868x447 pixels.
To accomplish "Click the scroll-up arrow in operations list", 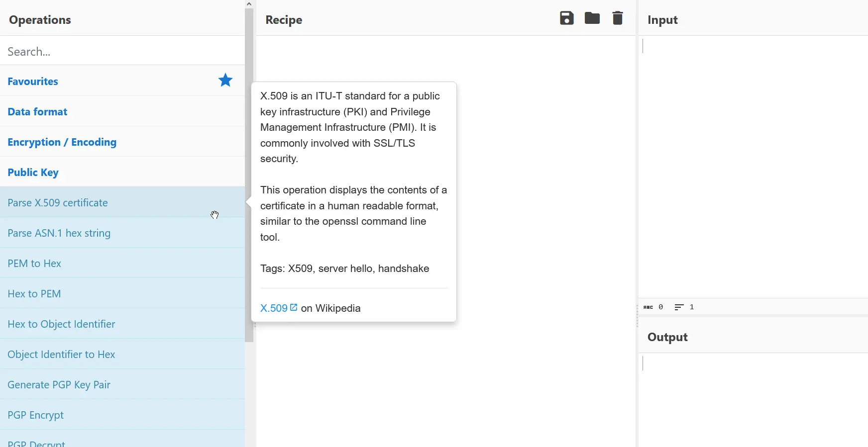I will pos(249,4).
